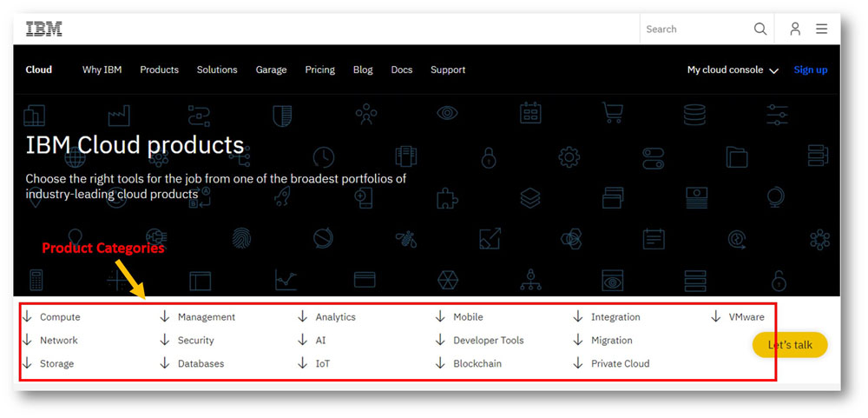Click the down arrow beside AI

pyautogui.click(x=302, y=340)
